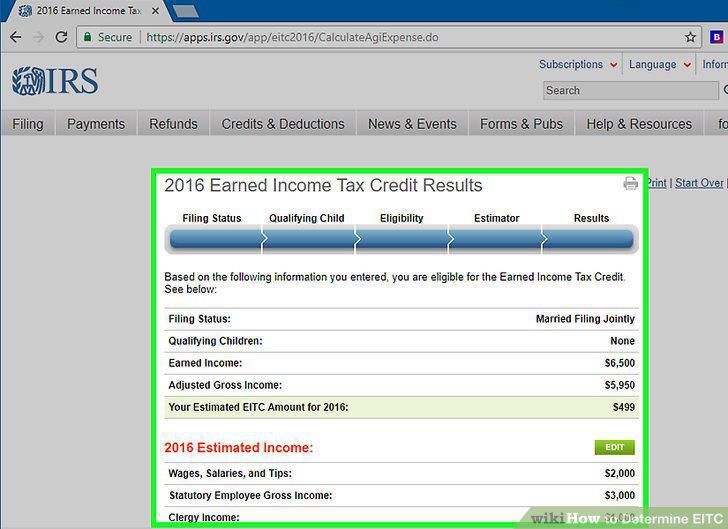The height and width of the screenshot is (529, 728).
Task: Click the address bar URL
Action: (x=292, y=37)
